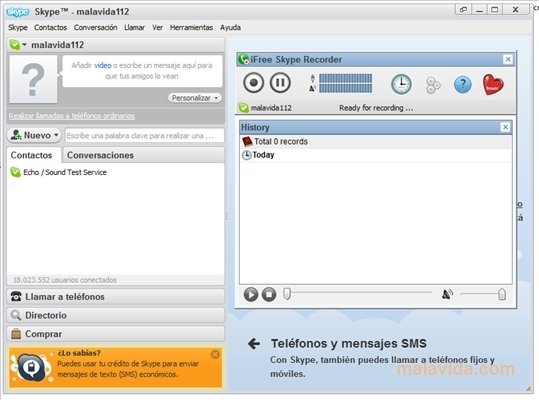Click the video link in mood message
The width and height of the screenshot is (539, 400).
click(102, 65)
